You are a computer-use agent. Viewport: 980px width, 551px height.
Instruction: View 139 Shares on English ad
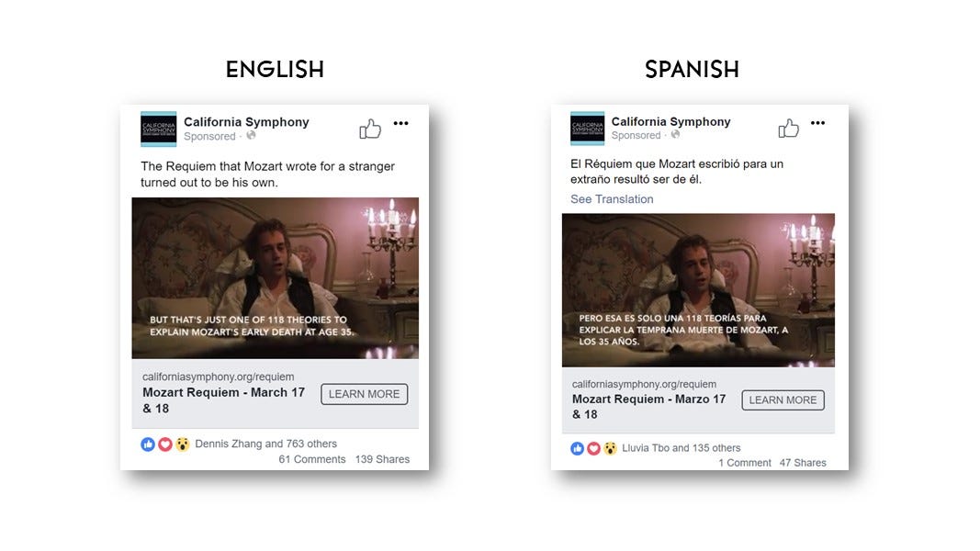tap(382, 459)
